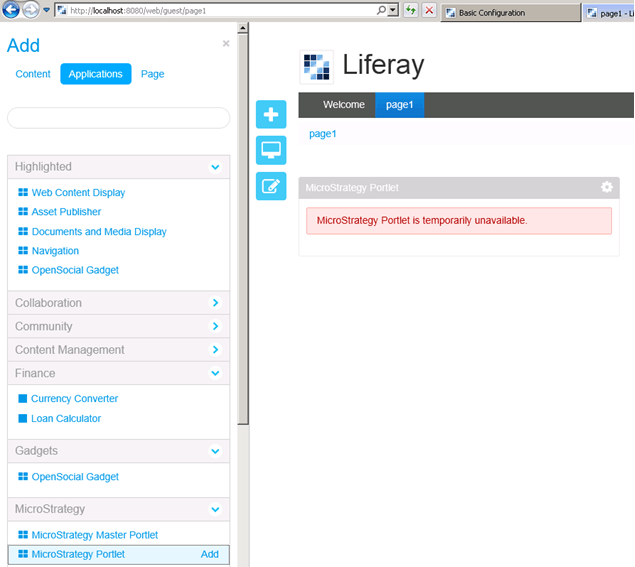635x567 pixels.
Task: Open the monitor preview icon
Action: tap(271, 150)
